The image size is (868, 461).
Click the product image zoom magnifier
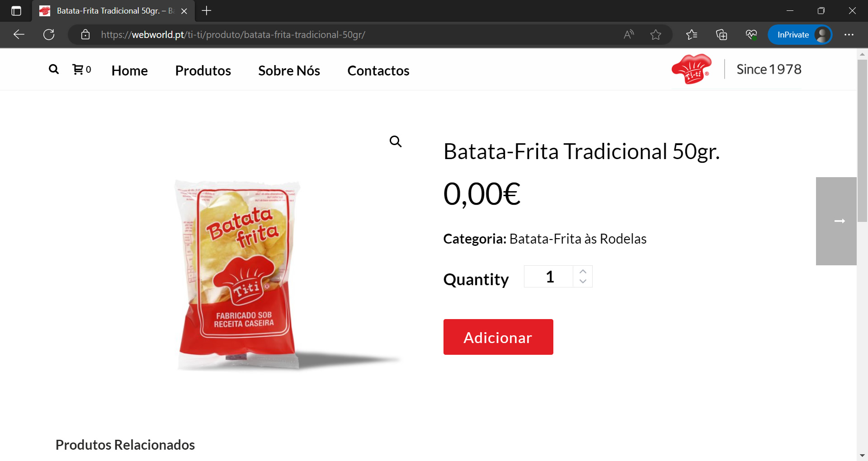396,141
